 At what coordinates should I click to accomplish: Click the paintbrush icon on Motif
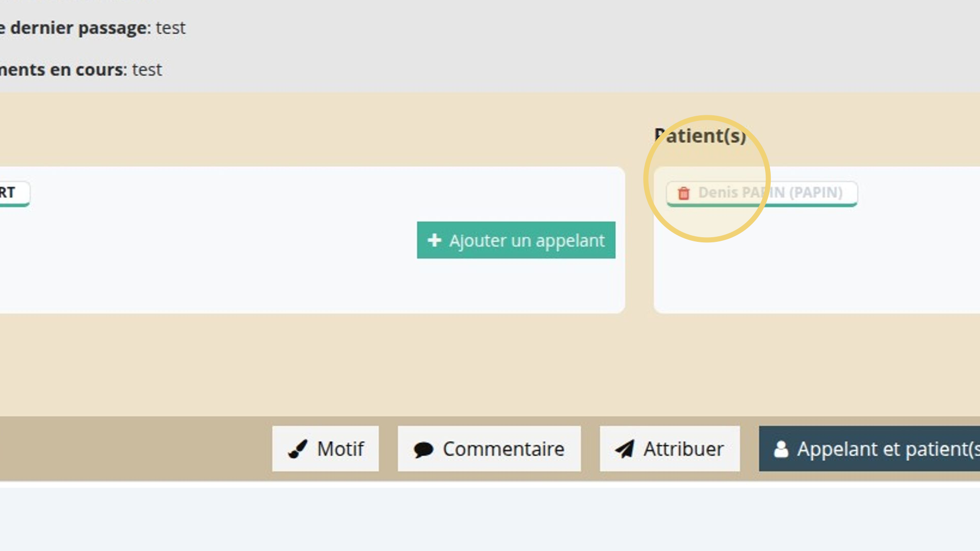pyautogui.click(x=298, y=449)
